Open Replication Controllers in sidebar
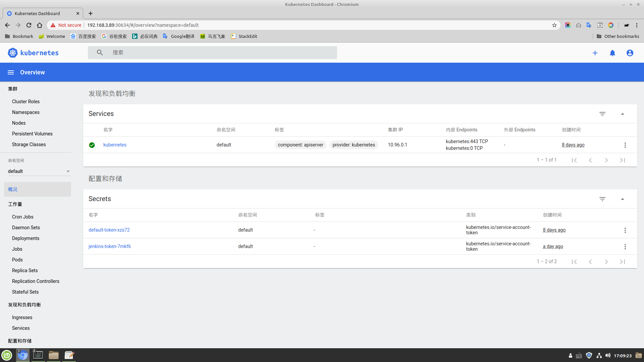This screenshot has height=362, width=644. pos(36,281)
